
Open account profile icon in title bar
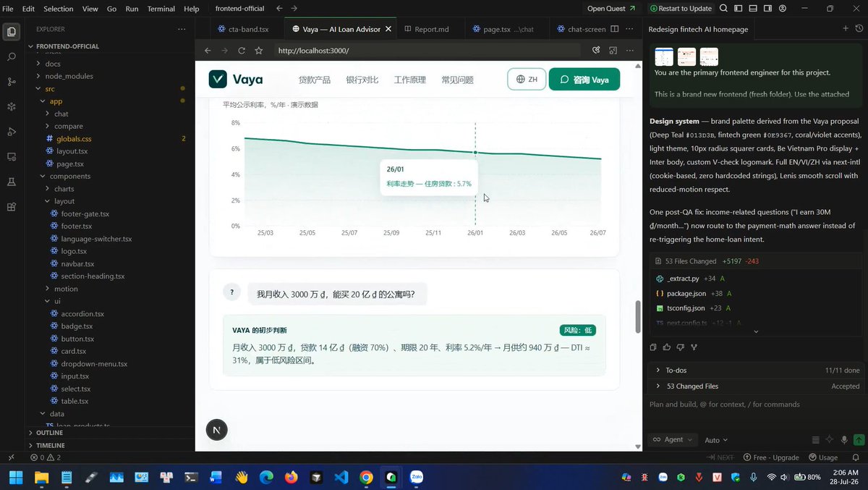click(x=783, y=9)
